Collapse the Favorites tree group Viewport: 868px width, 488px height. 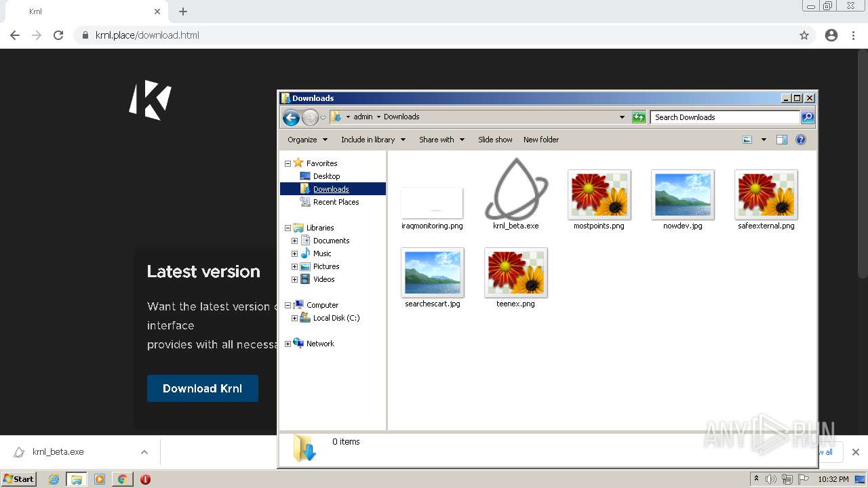point(288,163)
